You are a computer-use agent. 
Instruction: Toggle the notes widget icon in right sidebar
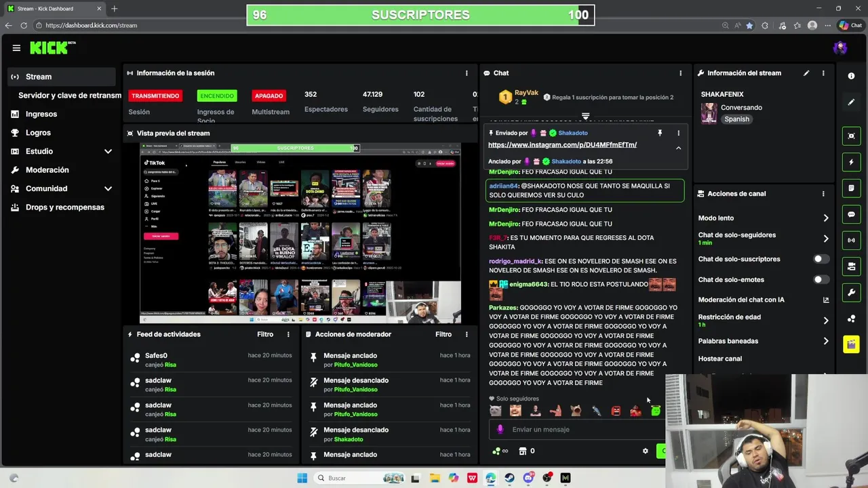851,188
